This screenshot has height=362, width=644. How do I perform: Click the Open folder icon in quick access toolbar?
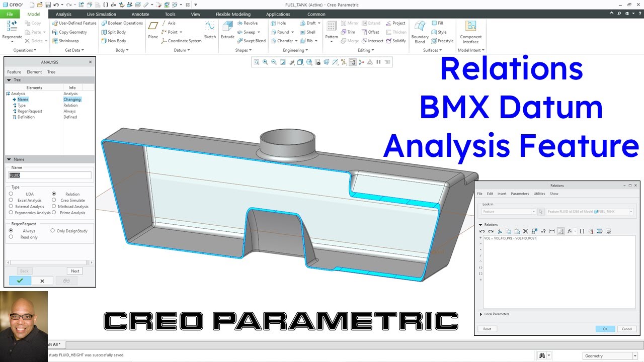(39, 5)
